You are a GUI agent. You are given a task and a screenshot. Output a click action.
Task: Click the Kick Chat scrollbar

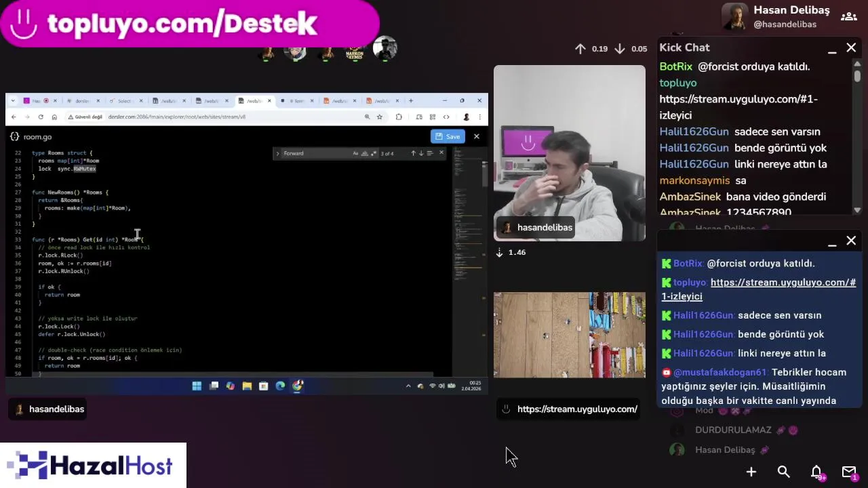(857, 77)
